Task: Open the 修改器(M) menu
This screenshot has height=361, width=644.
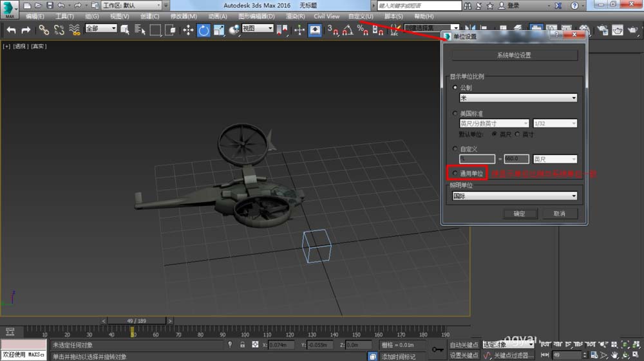Action: click(184, 16)
